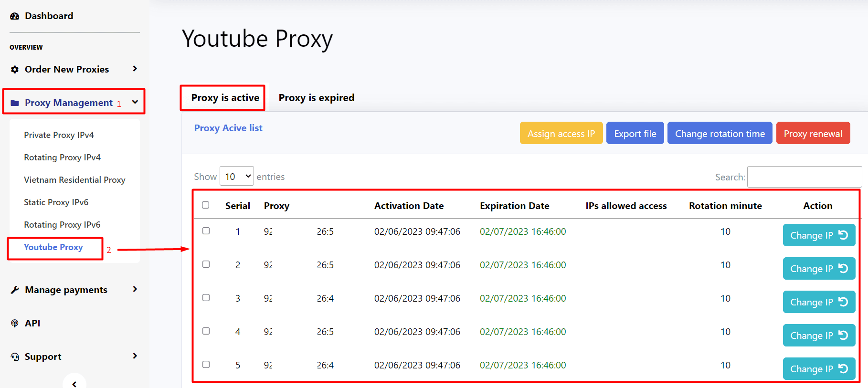Viewport: 868px width, 388px height.
Task: Expand the Order New Proxies submenu arrow
Action: click(135, 69)
